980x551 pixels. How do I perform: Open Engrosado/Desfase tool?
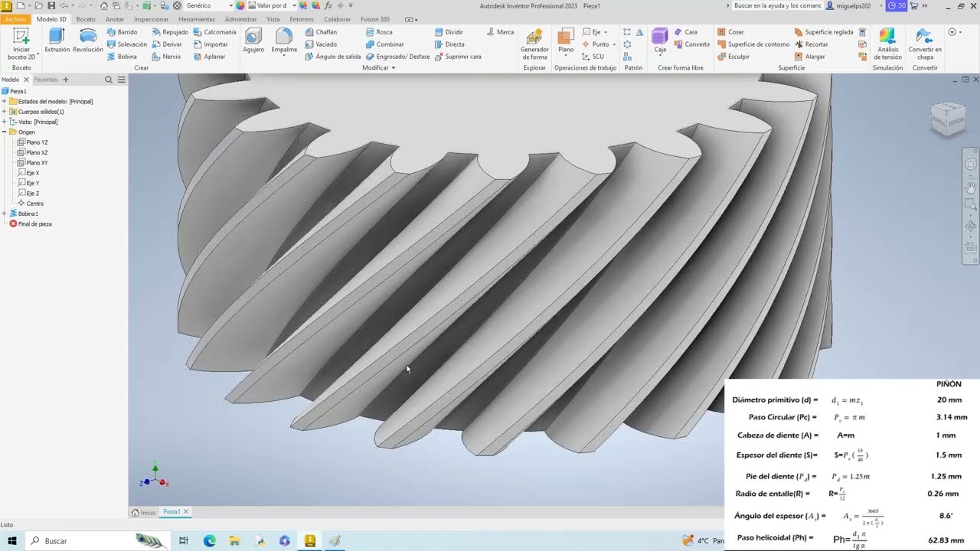(x=397, y=57)
